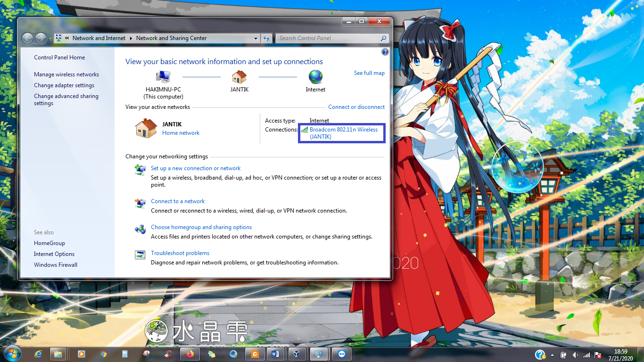Launch Google Chrome from the taskbar

coord(103,354)
